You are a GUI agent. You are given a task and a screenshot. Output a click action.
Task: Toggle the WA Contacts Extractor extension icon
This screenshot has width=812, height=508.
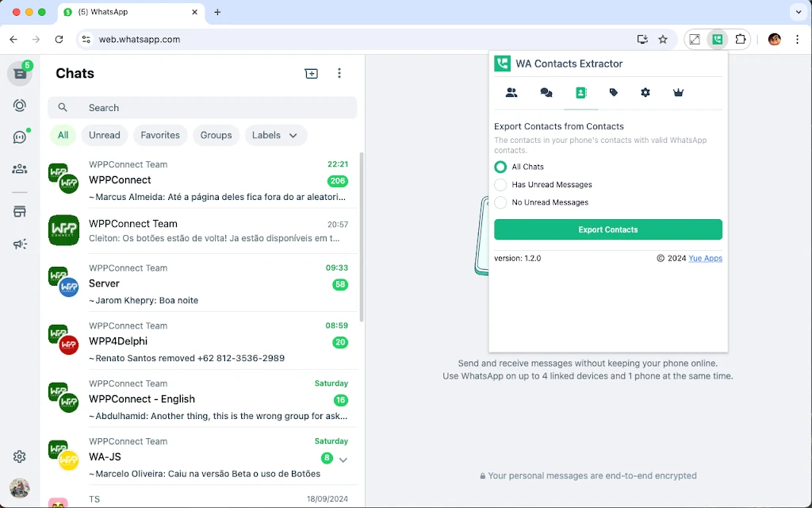pos(717,40)
